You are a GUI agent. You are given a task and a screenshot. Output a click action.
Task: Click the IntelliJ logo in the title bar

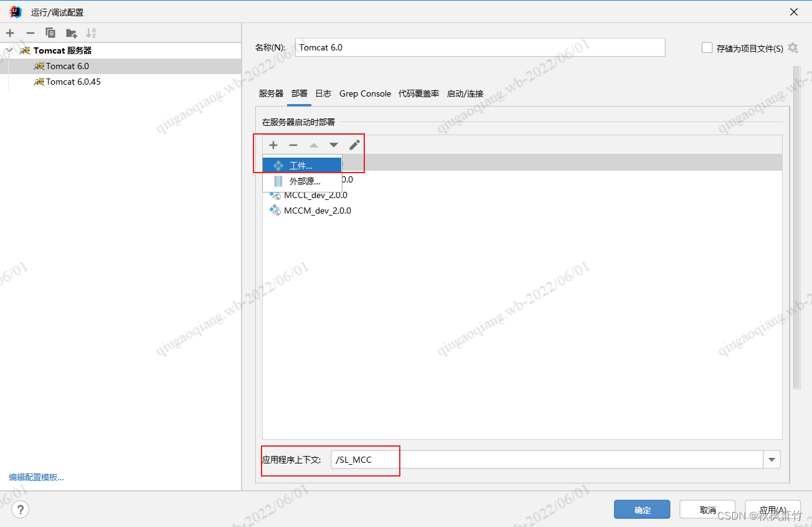coord(16,12)
